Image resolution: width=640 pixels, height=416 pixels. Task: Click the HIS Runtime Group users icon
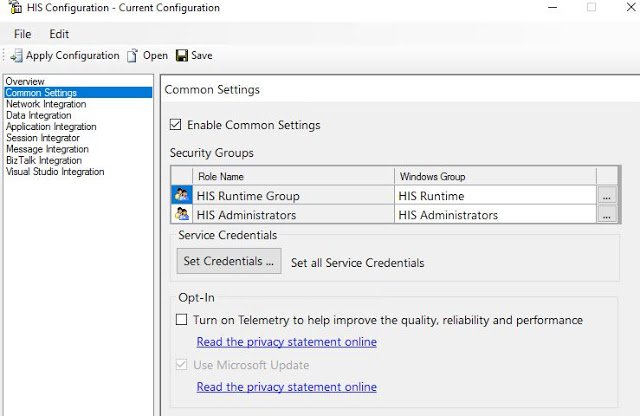pos(182,195)
